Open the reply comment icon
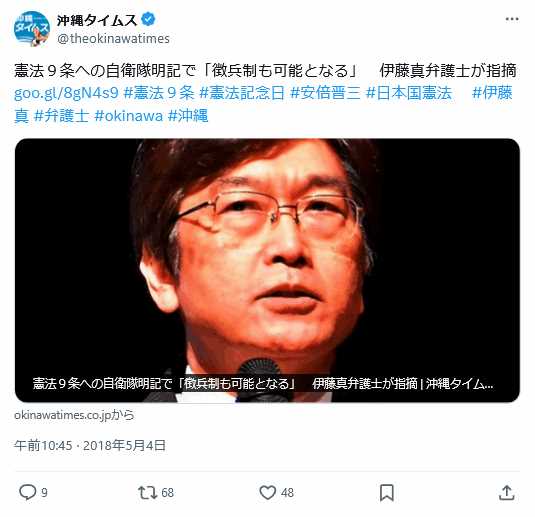This screenshot has width=535, height=517. click(x=27, y=492)
